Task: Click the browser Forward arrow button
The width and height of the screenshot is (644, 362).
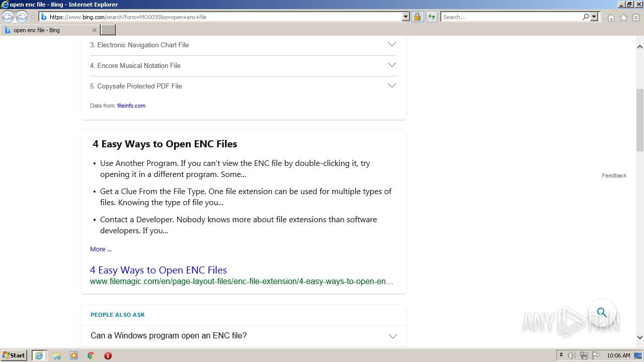Action: (22, 17)
